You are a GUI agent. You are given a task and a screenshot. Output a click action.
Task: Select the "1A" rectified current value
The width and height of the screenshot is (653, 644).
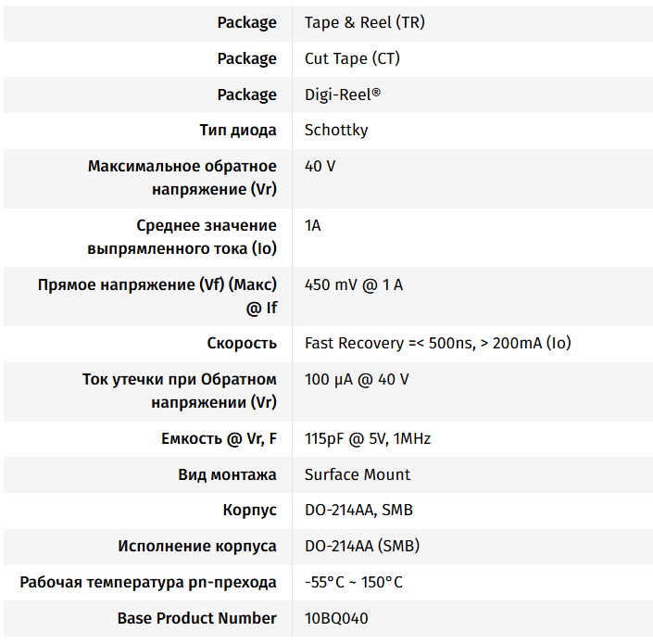pos(313,225)
